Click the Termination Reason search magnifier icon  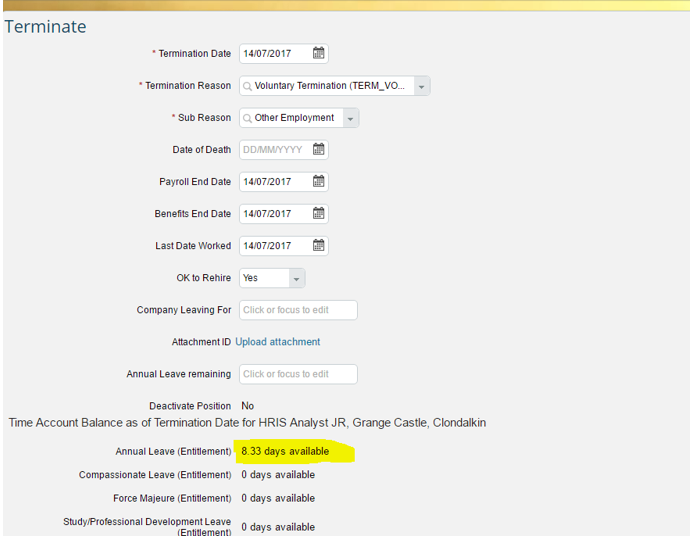click(247, 86)
